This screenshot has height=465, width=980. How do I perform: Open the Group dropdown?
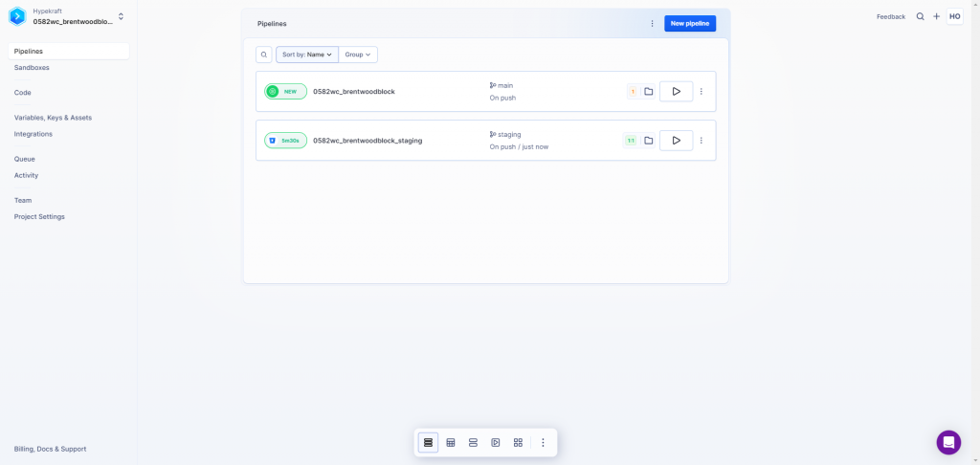click(x=358, y=55)
